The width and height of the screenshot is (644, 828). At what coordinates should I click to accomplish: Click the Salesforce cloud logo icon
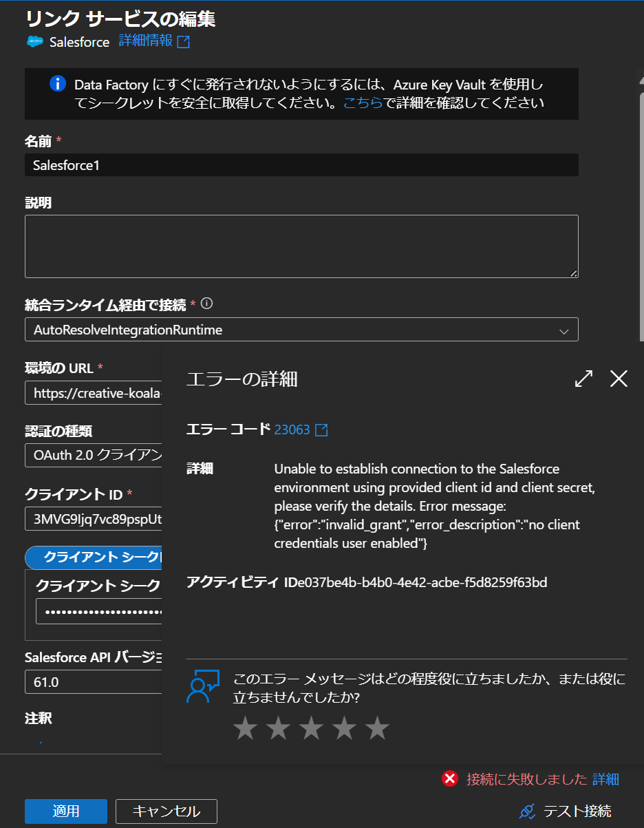click(35, 42)
